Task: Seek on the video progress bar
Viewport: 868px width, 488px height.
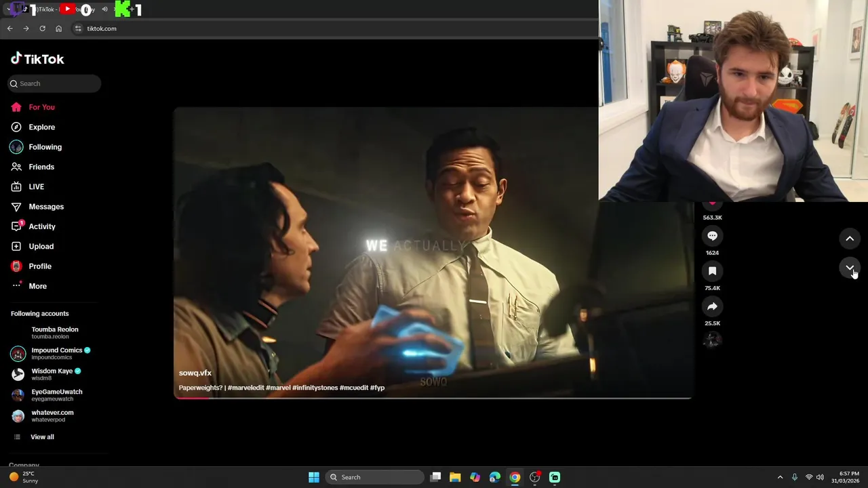Action: [433, 398]
